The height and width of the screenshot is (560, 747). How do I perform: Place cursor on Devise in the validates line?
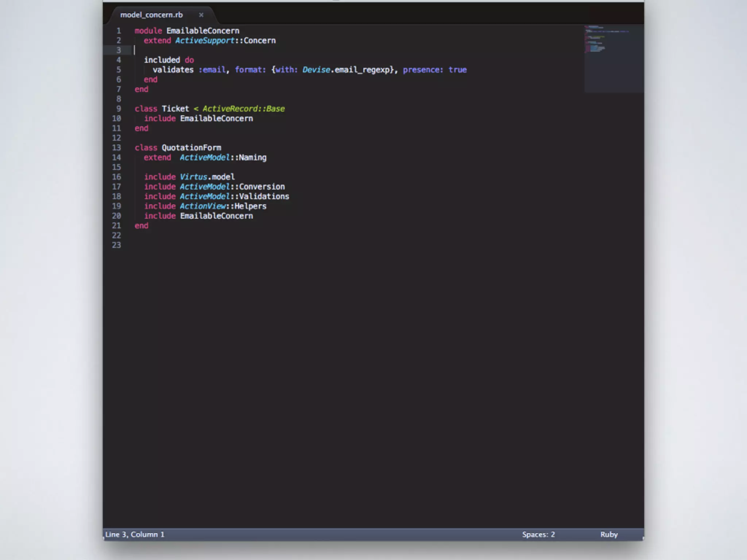[316, 70]
